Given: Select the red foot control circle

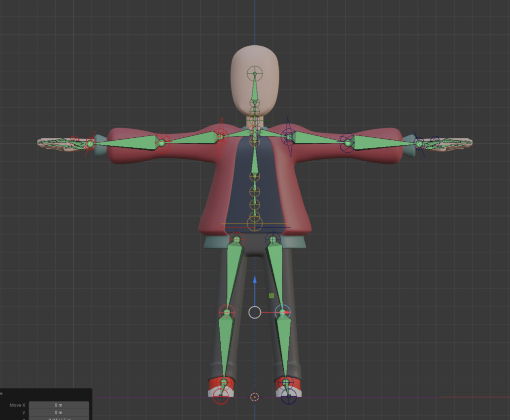Looking at the screenshot, I should click(x=221, y=396).
